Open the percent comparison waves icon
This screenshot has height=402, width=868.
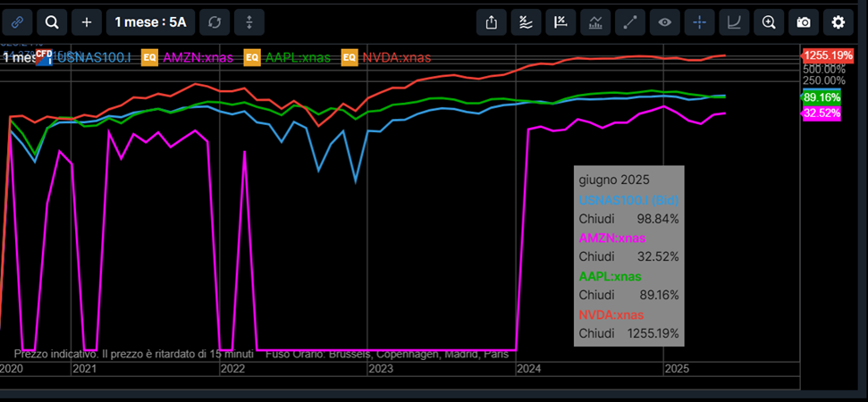pyautogui.click(x=526, y=22)
